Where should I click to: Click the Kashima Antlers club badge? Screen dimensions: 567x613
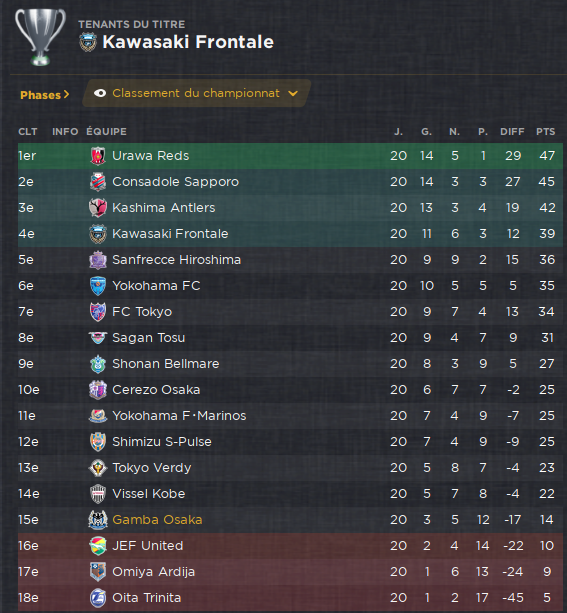click(x=98, y=208)
